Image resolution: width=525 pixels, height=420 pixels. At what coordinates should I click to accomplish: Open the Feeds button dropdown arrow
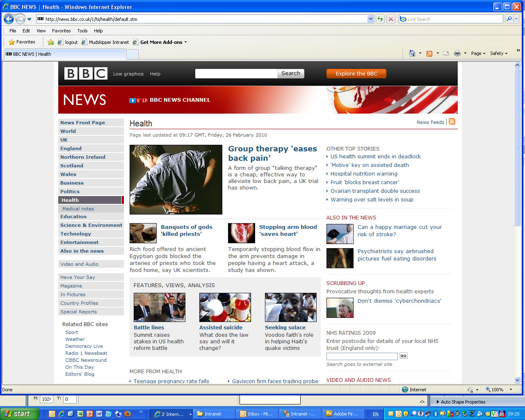pyautogui.click(x=437, y=53)
